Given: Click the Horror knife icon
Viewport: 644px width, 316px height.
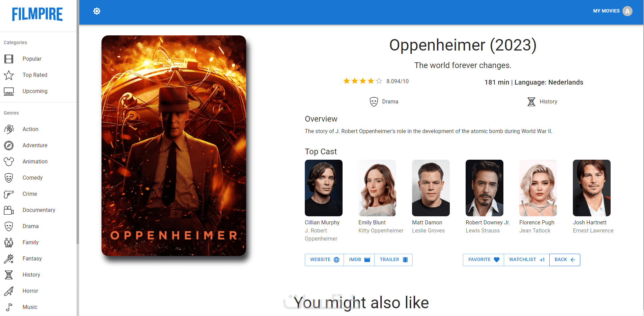Looking at the screenshot, I should [x=9, y=291].
